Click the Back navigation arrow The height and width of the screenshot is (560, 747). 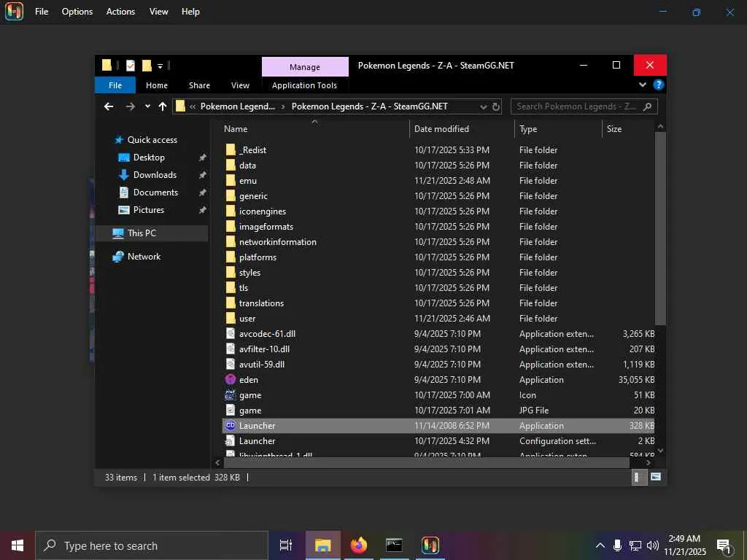109,106
